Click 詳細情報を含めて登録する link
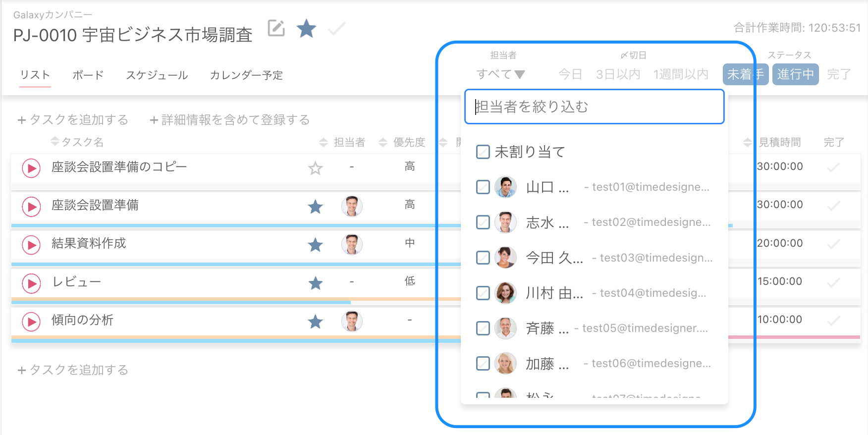Screen dimensions: 868x435 [x=230, y=119]
